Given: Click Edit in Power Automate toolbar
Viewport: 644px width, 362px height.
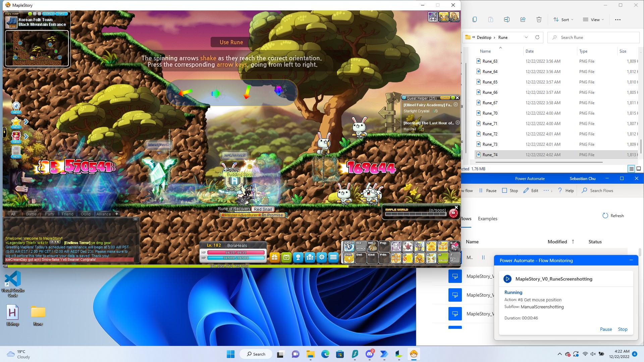Looking at the screenshot, I should point(531,190).
